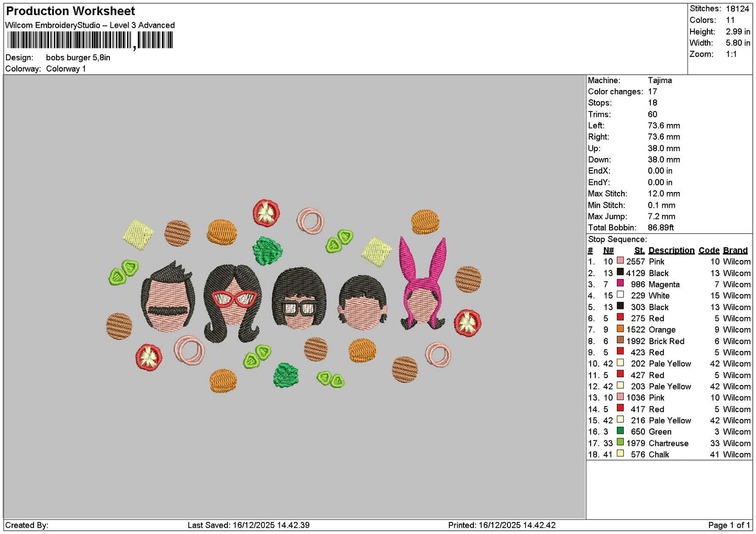Image resolution: width=756 pixels, height=534 pixels.
Task: Select the short-haired boy's head without glasses
Action: point(363,303)
